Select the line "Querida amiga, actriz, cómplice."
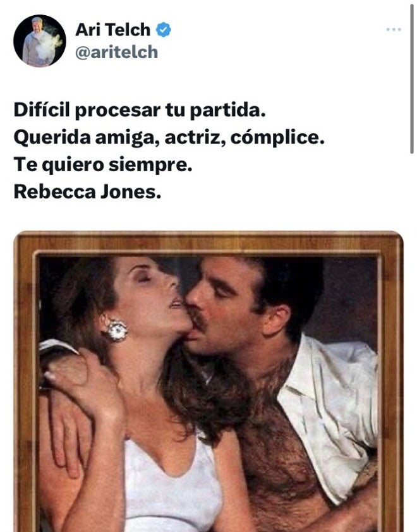This screenshot has height=532, width=417. coord(169,138)
